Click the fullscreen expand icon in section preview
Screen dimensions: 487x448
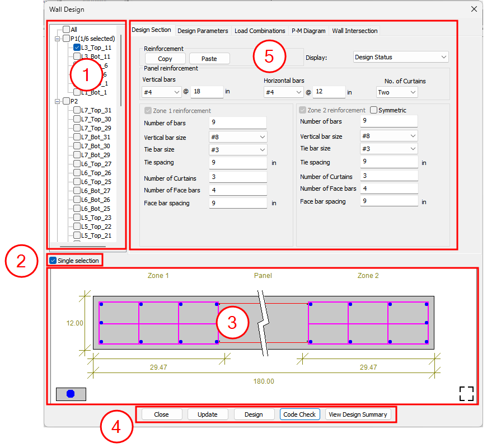point(466,393)
